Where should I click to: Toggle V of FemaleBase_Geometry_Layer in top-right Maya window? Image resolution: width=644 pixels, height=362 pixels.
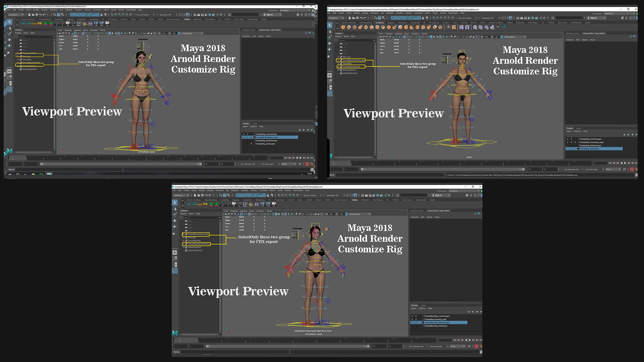[x=568, y=142]
